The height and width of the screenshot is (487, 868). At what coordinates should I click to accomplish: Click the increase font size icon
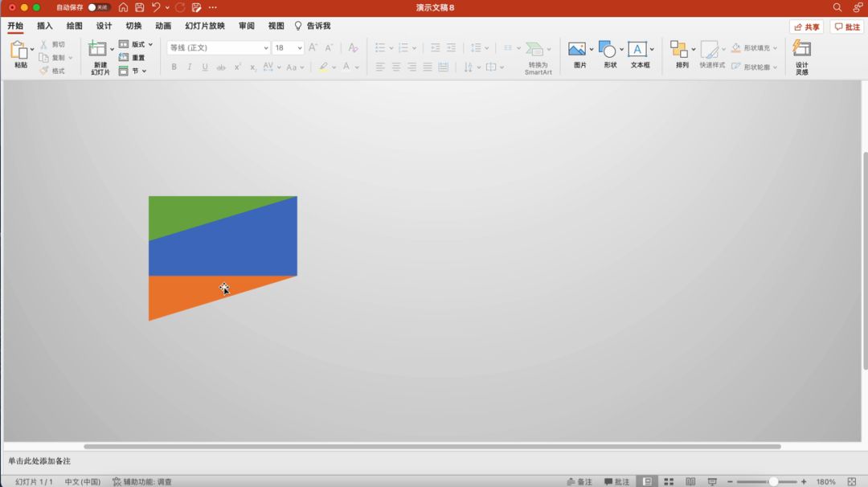pos(313,47)
